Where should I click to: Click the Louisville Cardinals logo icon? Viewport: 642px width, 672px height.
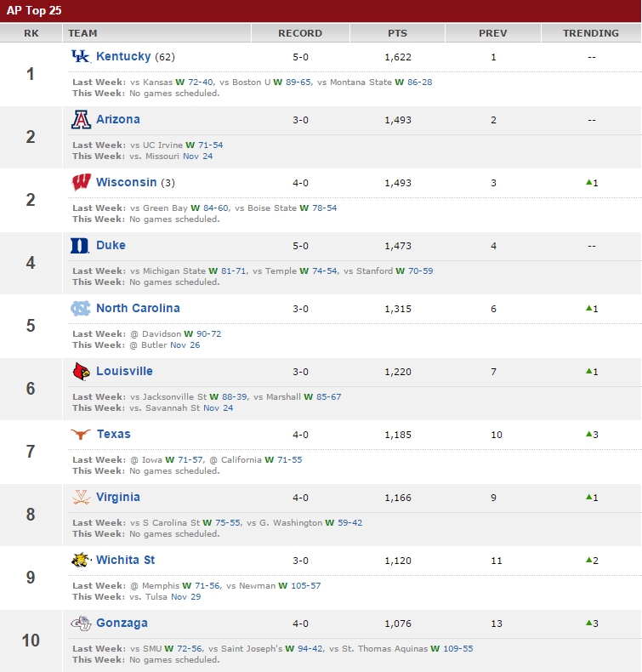tap(81, 372)
